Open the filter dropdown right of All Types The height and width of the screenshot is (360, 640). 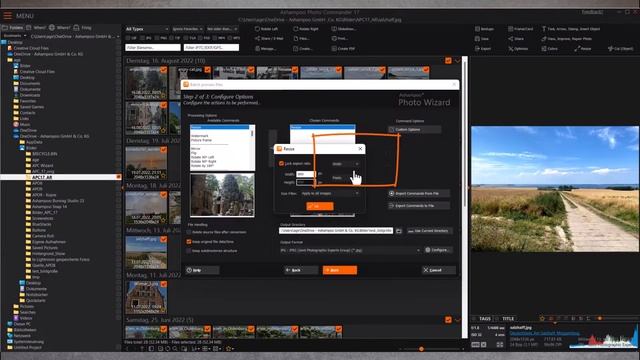click(x=188, y=29)
